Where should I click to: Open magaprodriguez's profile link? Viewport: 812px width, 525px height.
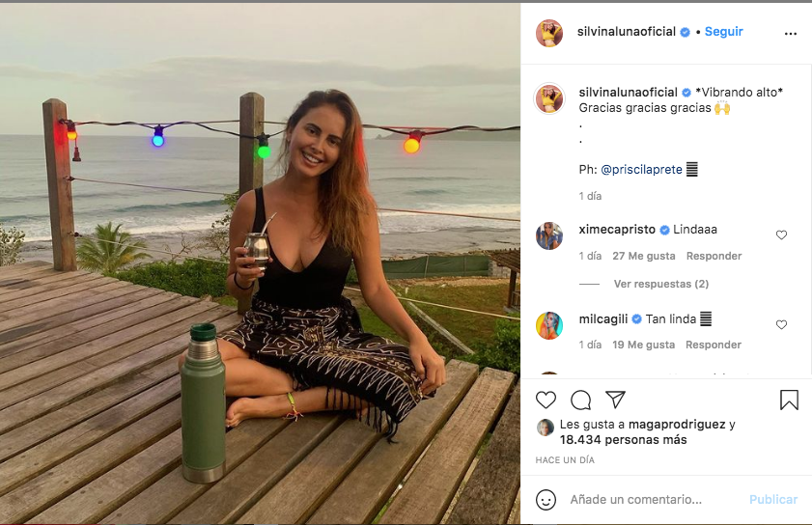(x=682, y=424)
